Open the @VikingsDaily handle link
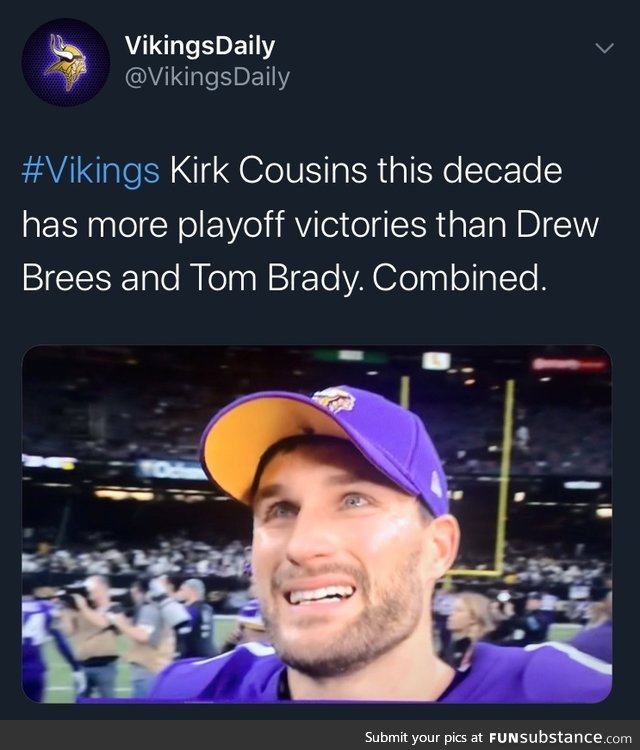 coord(207,77)
